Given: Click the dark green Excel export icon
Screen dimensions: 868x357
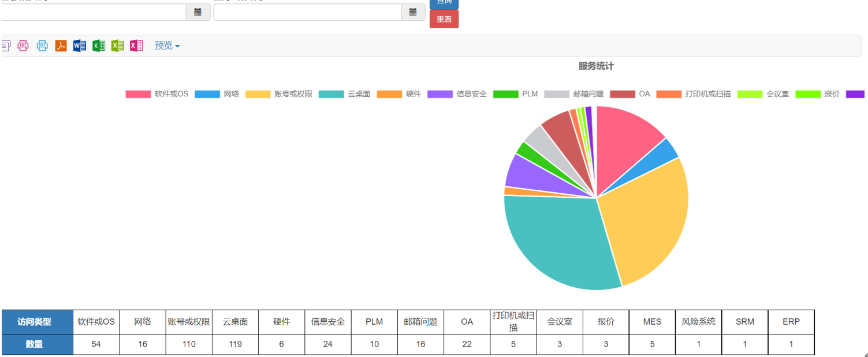Looking at the screenshot, I should point(99,46).
